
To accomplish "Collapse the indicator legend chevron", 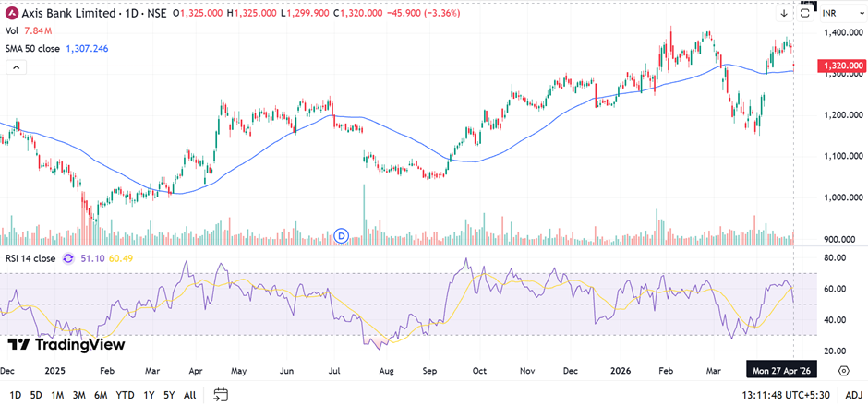I will click(15, 67).
